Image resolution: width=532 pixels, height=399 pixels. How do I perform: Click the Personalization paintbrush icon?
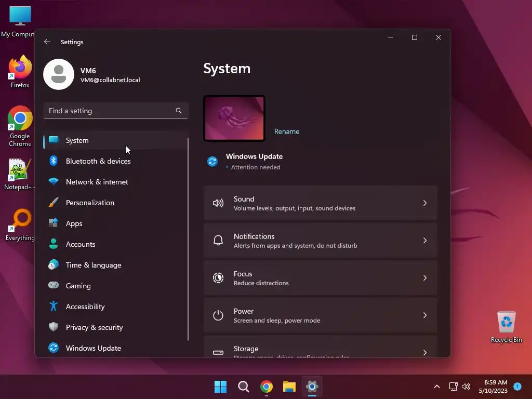[54, 202]
